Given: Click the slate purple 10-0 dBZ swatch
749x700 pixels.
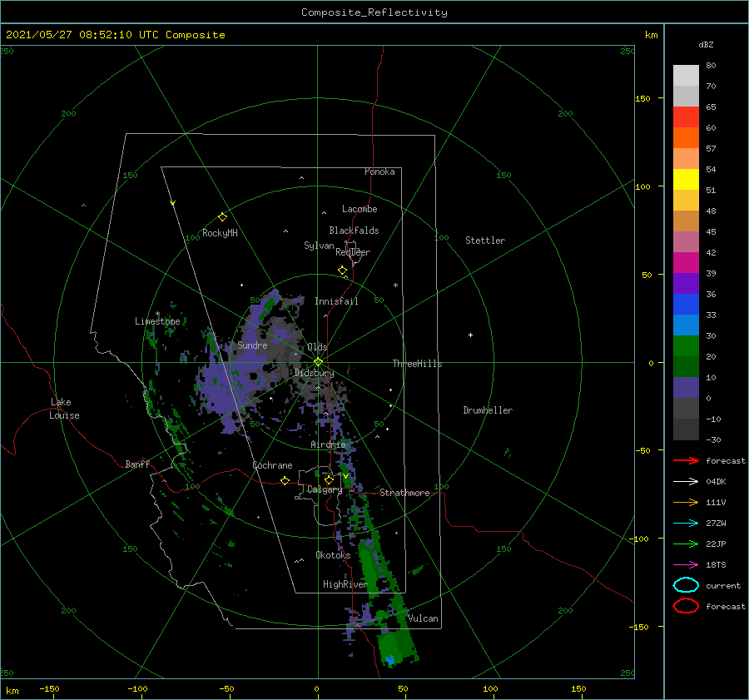Looking at the screenshot, I should coord(686,388).
